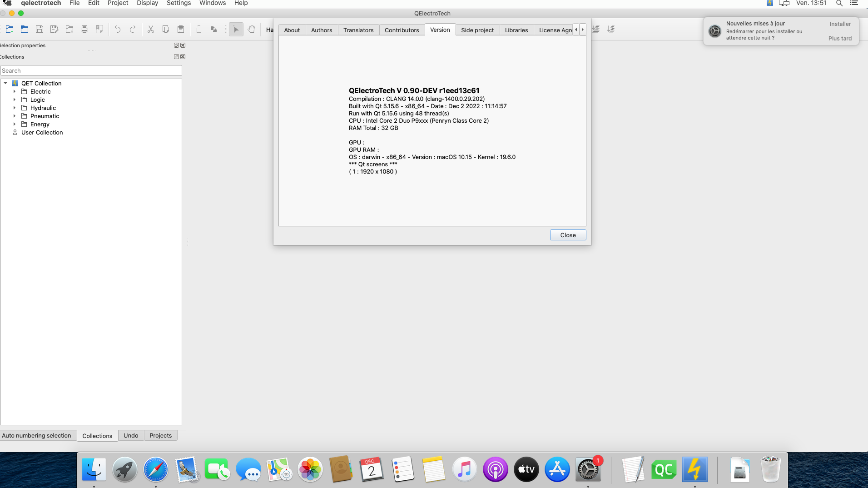The width and height of the screenshot is (868, 488).
Task: Open Finder from the Dock
Action: pyautogui.click(x=94, y=469)
